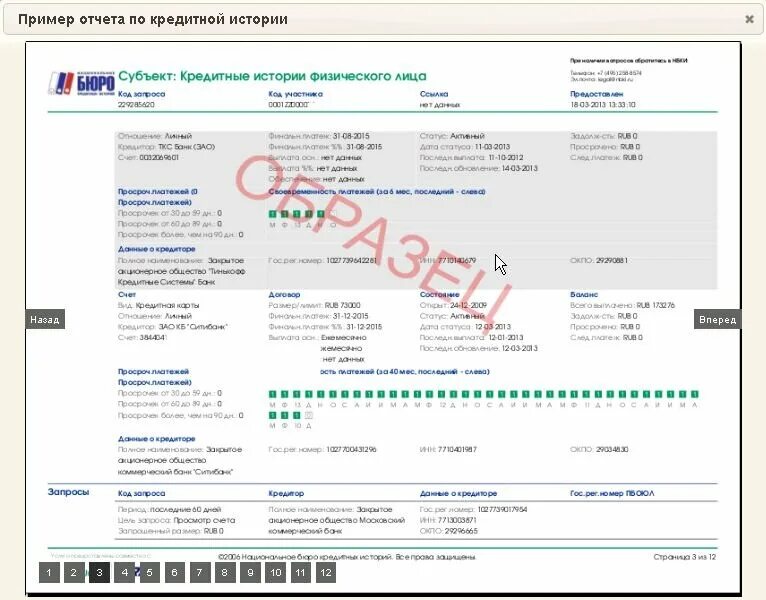766x600 pixels.
Task: Click the 'Состояние' section heading
Action: click(440, 295)
